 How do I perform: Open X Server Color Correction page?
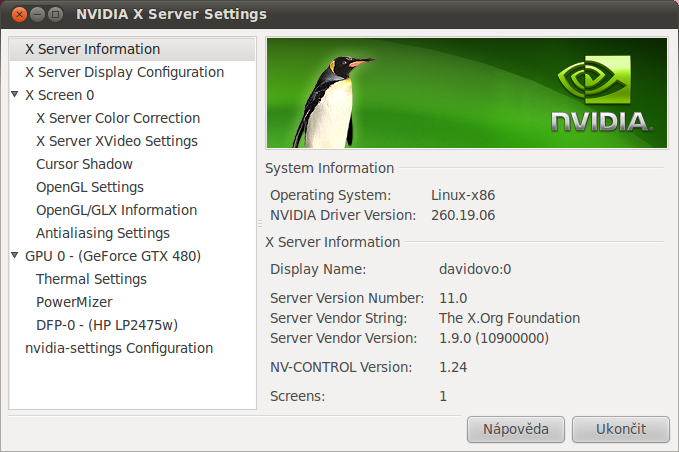coord(118,118)
